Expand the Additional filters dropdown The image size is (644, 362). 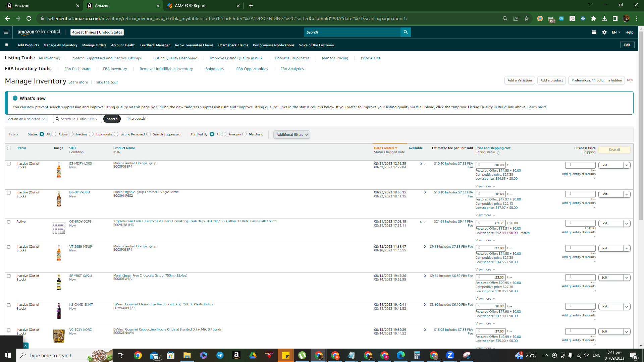tap(292, 134)
